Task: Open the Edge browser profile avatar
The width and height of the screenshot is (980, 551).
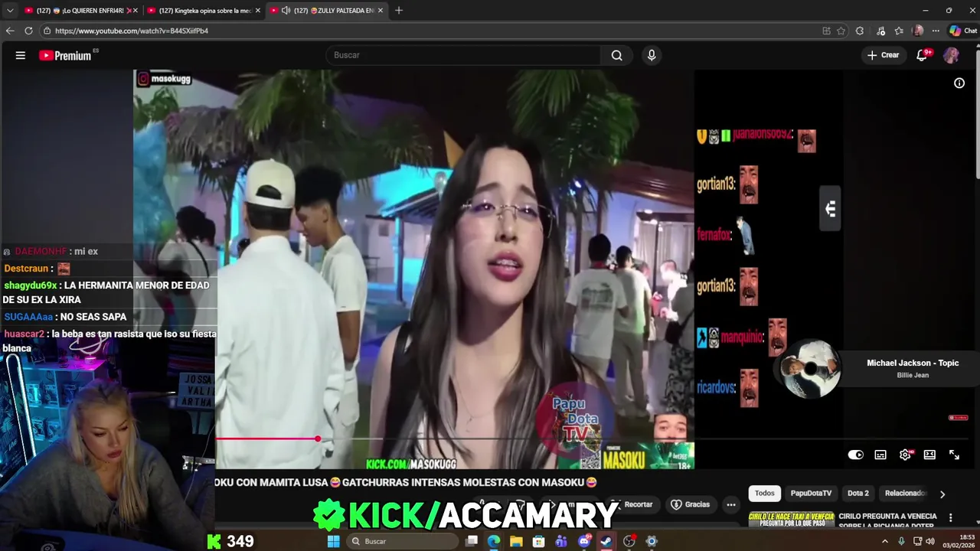Action: pyautogui.click(x=918, y=31)
